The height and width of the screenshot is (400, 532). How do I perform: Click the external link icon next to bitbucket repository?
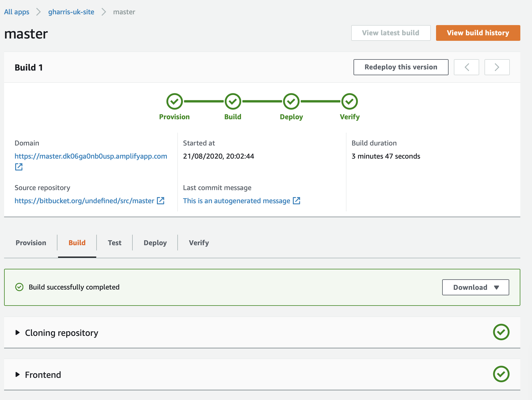(161, 201)
